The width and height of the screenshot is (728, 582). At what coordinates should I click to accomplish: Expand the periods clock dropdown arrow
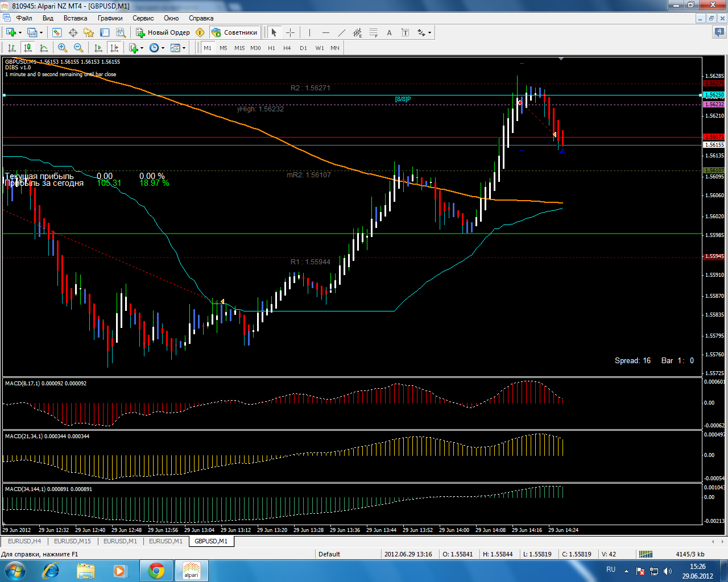click(x=163, y=48)
